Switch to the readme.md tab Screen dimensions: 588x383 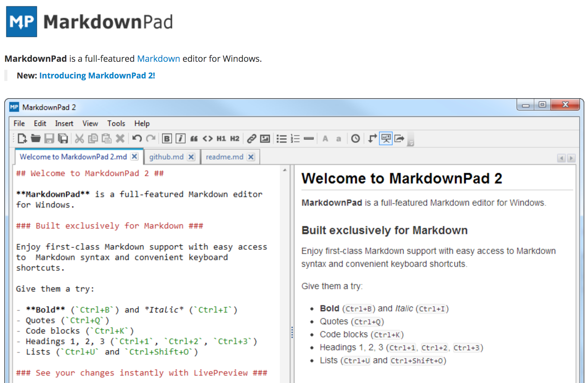pyautogui.click(x=224, y=157)
